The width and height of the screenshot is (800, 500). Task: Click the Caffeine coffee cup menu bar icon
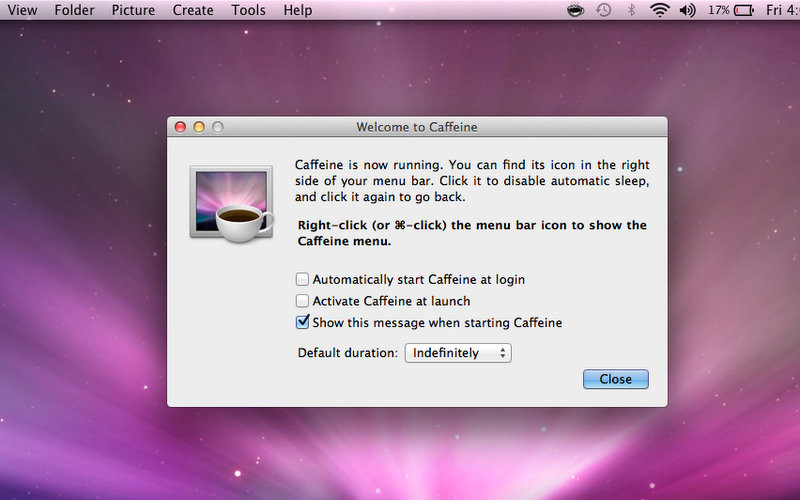click(575, 10)
